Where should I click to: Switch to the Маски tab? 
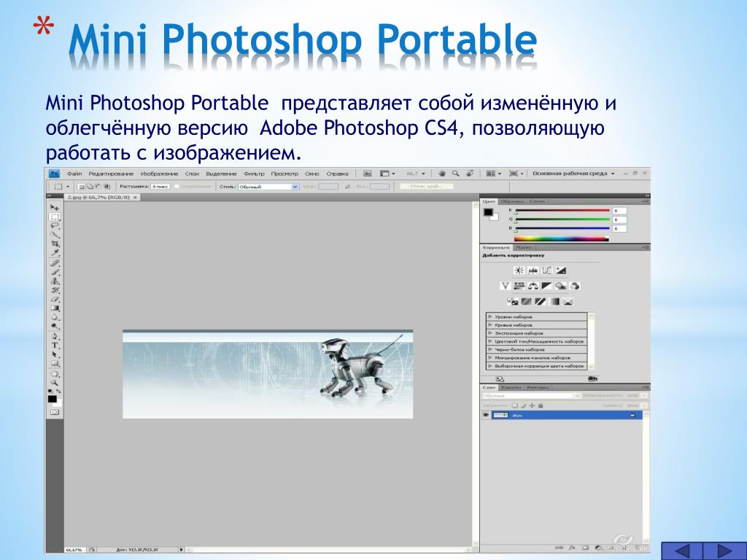tap(524, 248)
